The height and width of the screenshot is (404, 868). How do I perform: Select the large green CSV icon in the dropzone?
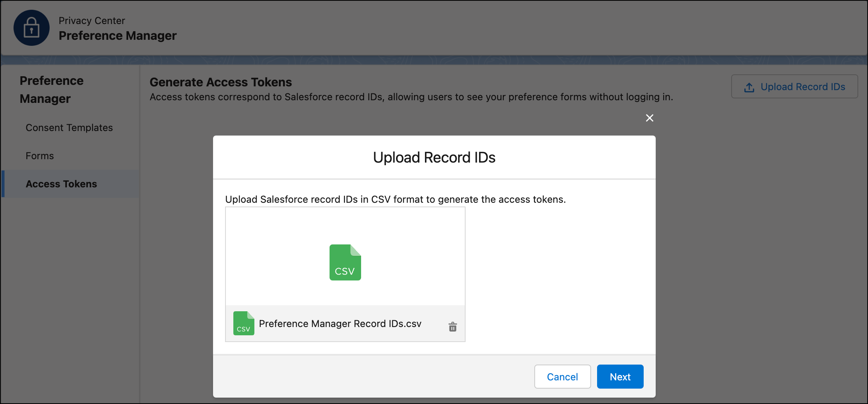coord(345,262)
